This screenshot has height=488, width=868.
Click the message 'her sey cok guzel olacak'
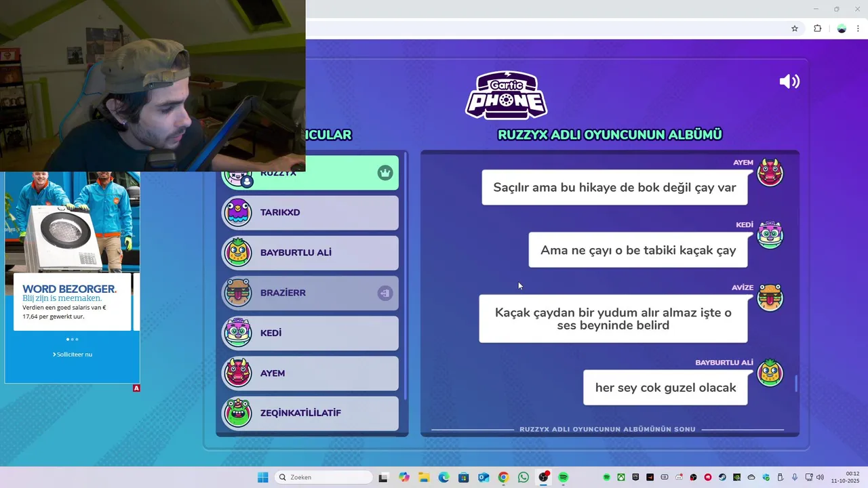pyautogui.click(x=665, y=388)
